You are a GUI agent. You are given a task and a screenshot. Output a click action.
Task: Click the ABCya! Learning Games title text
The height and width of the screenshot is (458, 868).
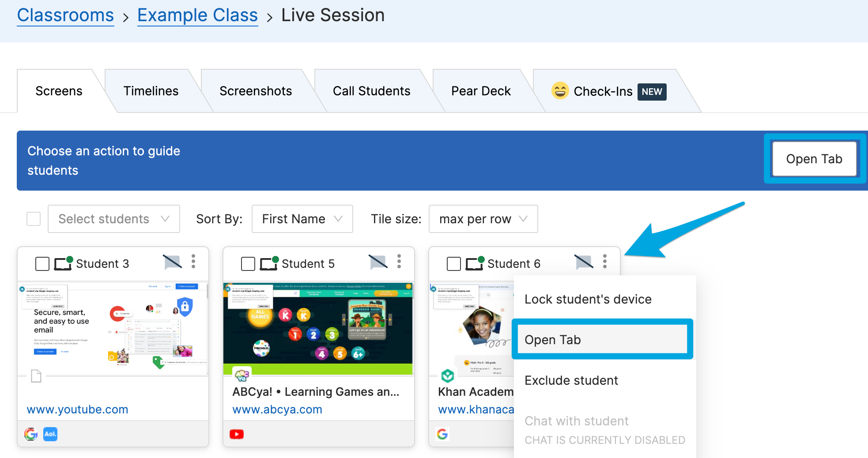pos(316,392)
